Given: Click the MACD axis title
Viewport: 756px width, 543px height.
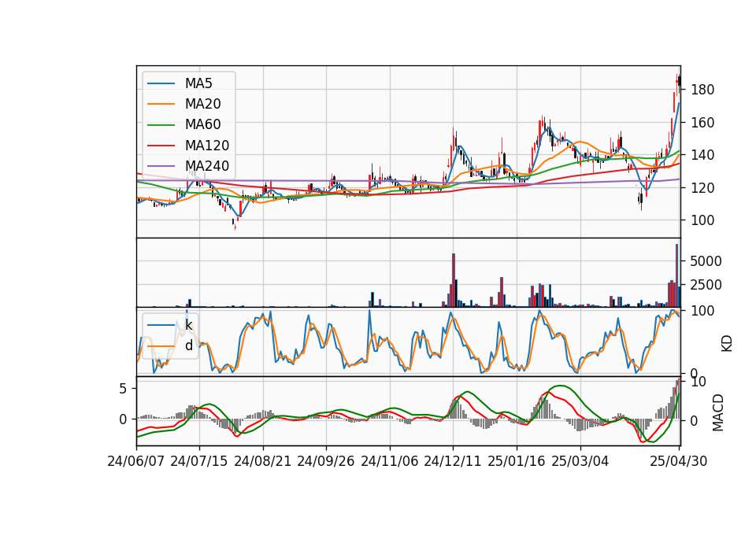Looking at the screenshot, I should (x=718, y=412).
